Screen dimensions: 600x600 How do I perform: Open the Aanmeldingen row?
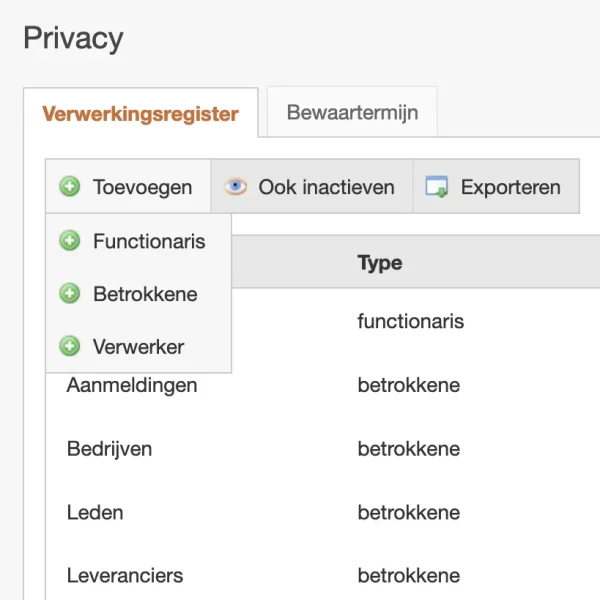coord(132,385)
